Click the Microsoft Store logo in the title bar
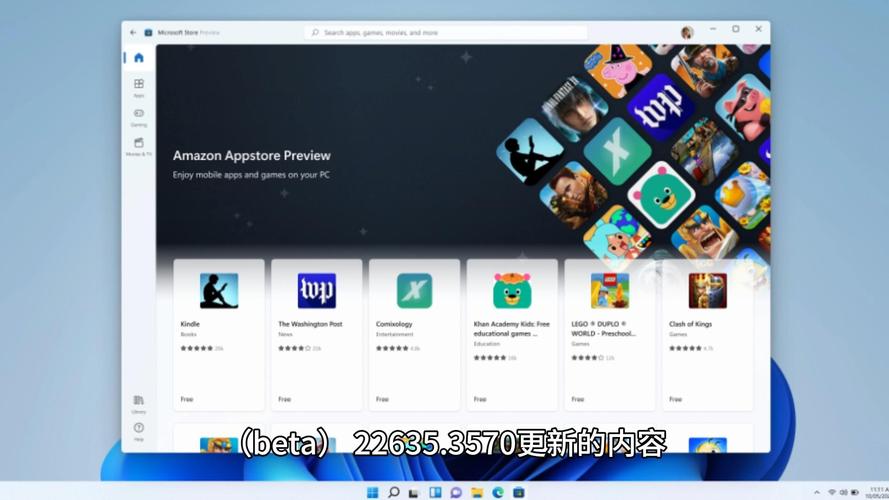889x500 pixels. coord(148,32)
